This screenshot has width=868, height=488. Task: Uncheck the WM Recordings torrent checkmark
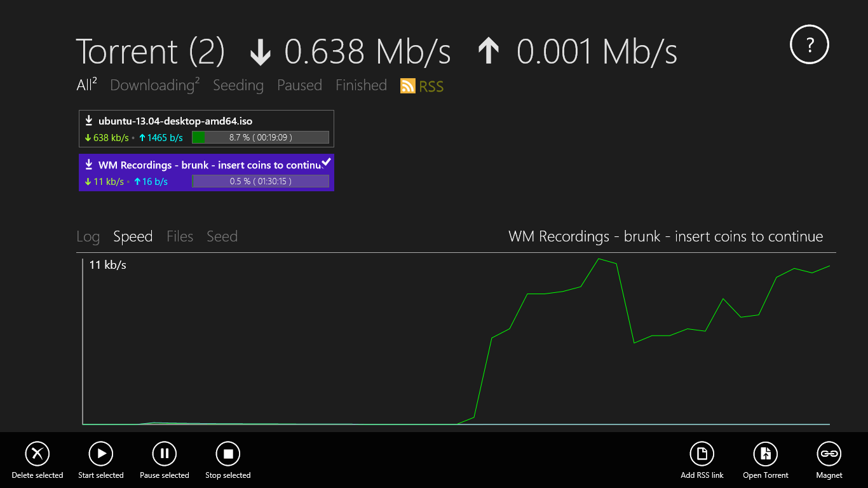(326, 163)
